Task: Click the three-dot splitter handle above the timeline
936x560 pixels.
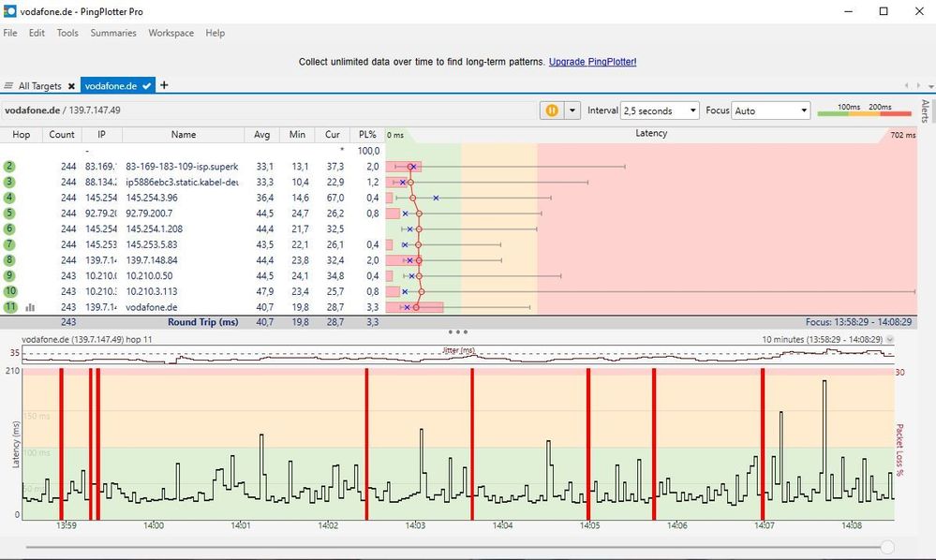Action: click(x=458, y=332)
